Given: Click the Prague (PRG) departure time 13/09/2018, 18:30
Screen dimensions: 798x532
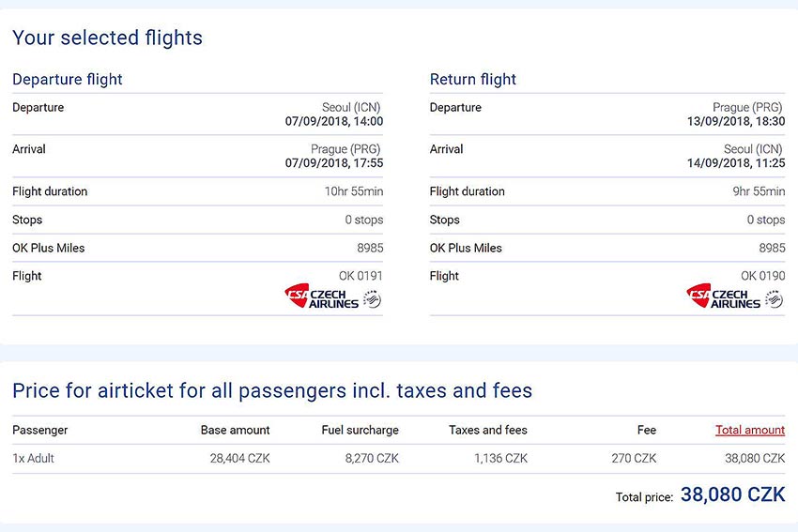Looking at the screenshot, I should click(736, 121).
